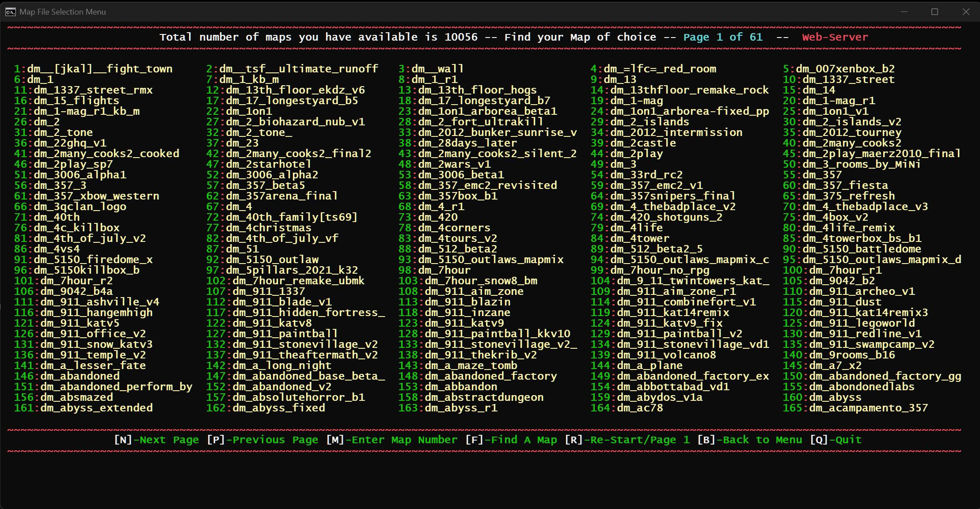Click the [R]-Re-Start/Page 1 option
980x509 pixels.
(627, 440)
